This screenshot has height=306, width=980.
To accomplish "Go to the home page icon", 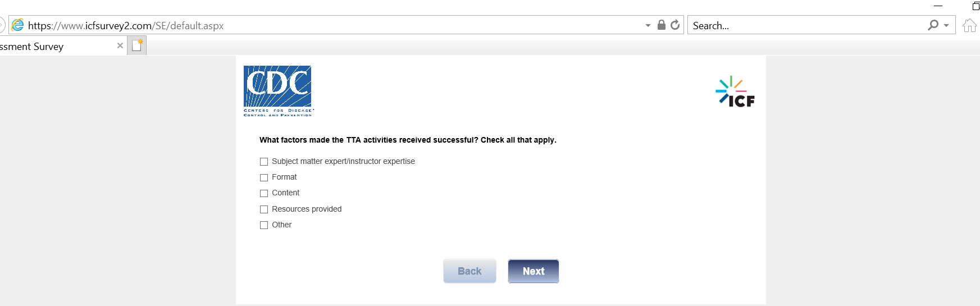I will (x=969, y=25).
